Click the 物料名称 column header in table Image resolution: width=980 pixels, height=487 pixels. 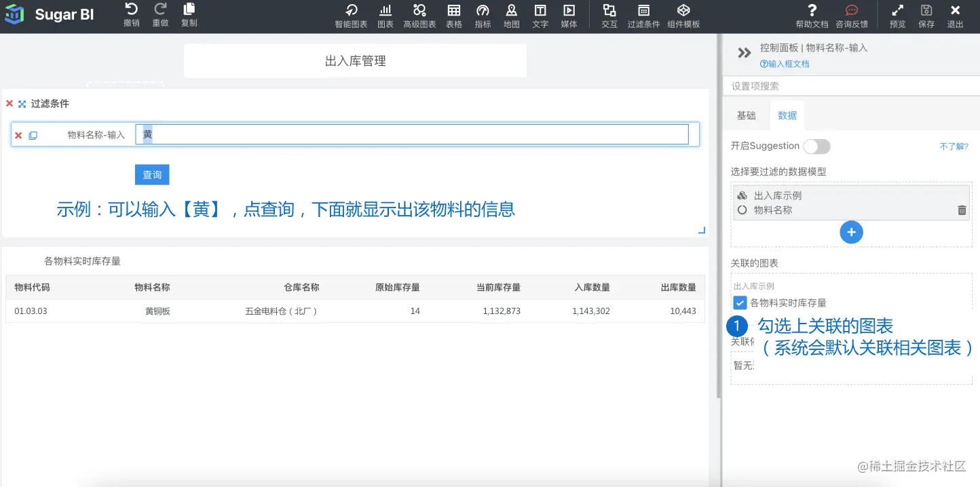[152, 287]
